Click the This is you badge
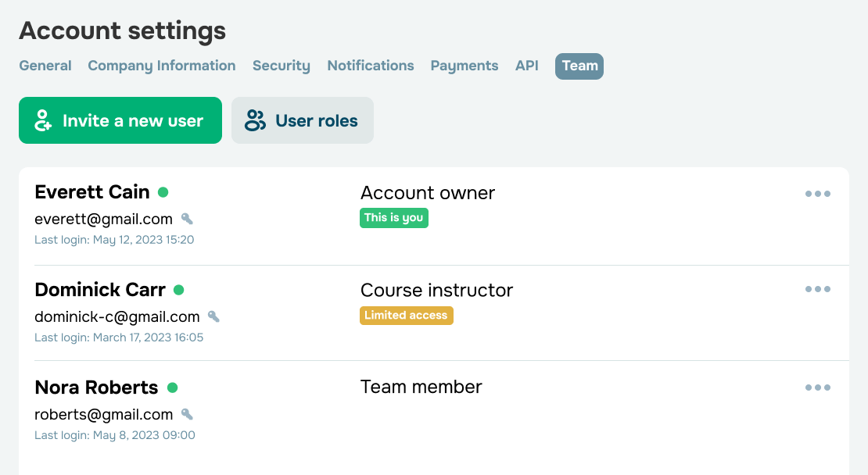Viewport: 868px width, 475px height. coord(393,218)
